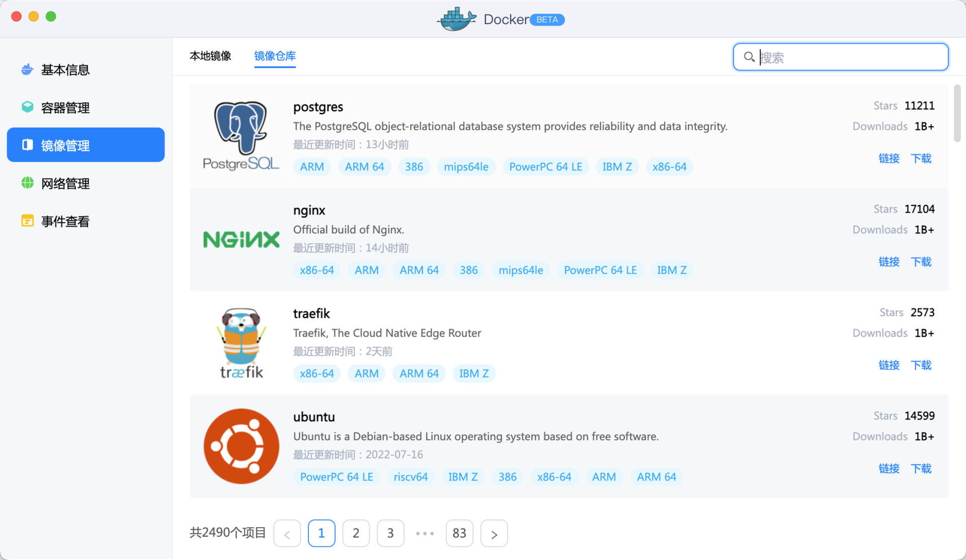Switch to the 本地镜像 tab
Image resolution: width=966 pixels, height=560 pixels.
tap(210, 56)
